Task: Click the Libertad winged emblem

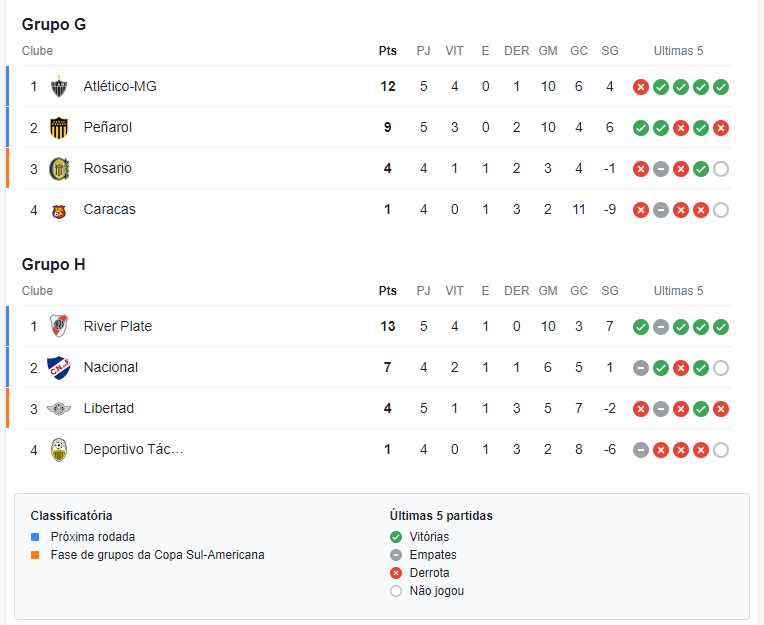Action: tap(59, 409)
